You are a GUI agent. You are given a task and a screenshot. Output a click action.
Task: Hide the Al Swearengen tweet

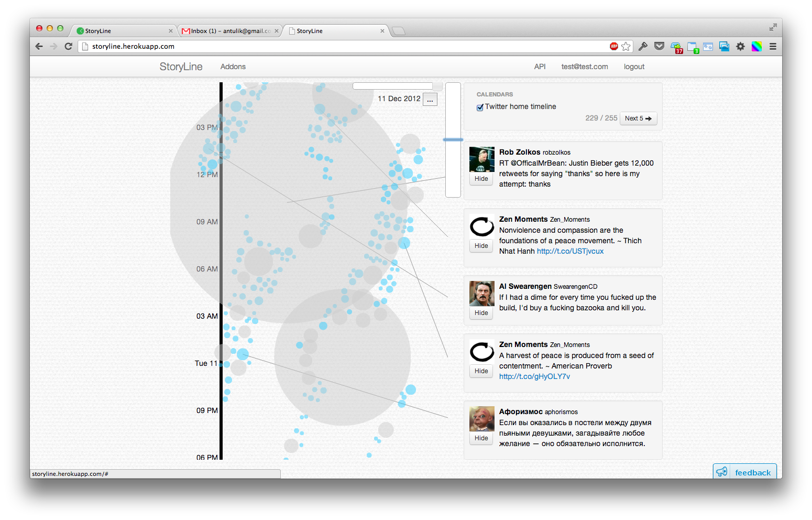coord(481,313)
